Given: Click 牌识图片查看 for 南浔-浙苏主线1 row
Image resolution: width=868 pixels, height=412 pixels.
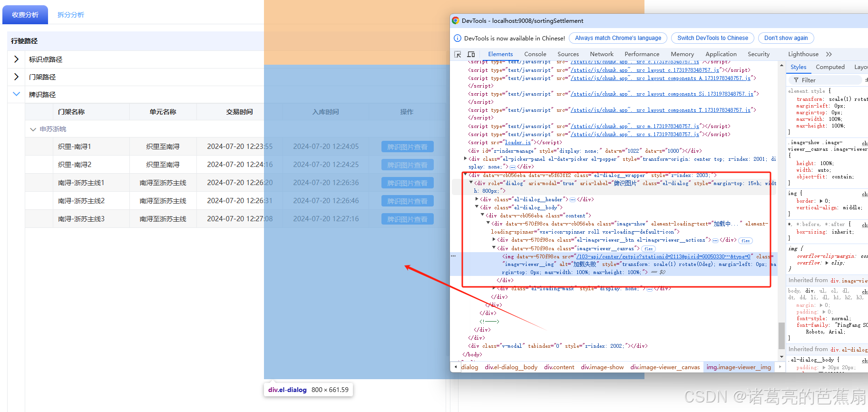Looking at the screenshot, I should point(407,183).
